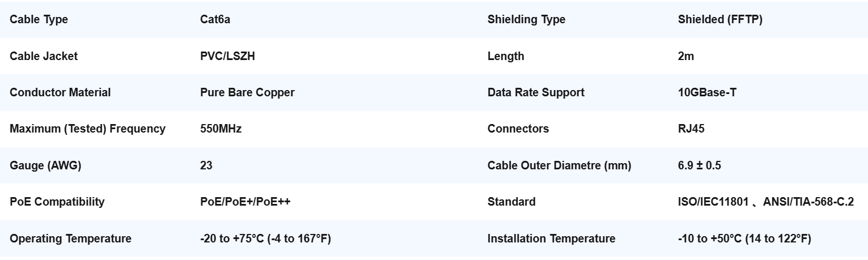Select Pure Bare Copper text
This screenshot has height=260, width=868.
coord(247,92)
